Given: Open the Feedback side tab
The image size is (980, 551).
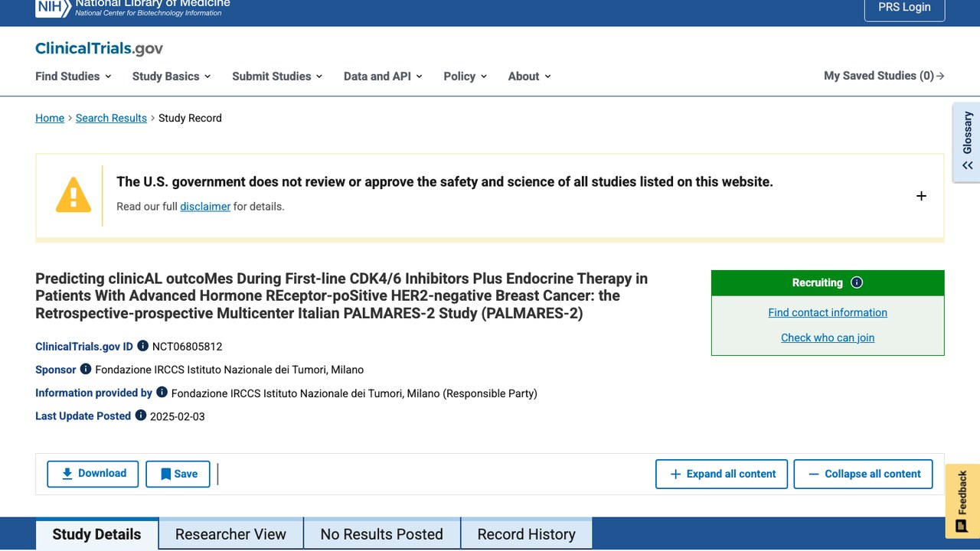Looking at the screenshot, I should click(x=962, y=501).
